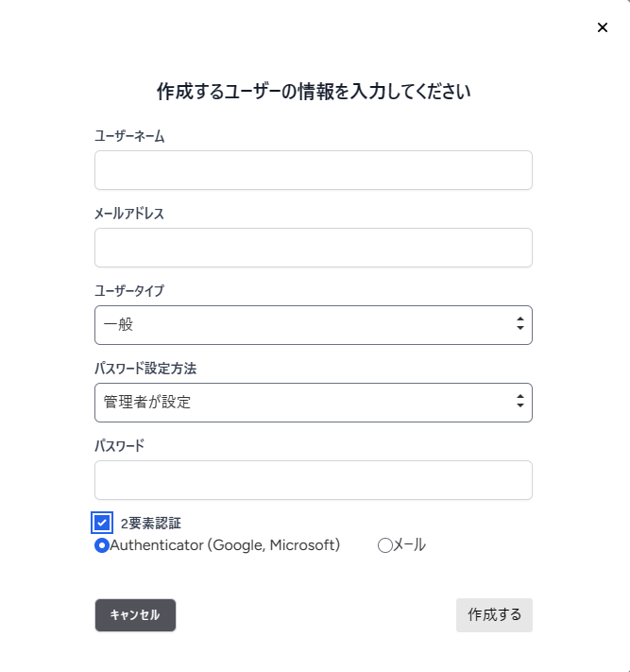This screenshot has height=672, width=630.
Task: Click the パスワード input field
Action: pyautogui.click(x=313, y=480)
